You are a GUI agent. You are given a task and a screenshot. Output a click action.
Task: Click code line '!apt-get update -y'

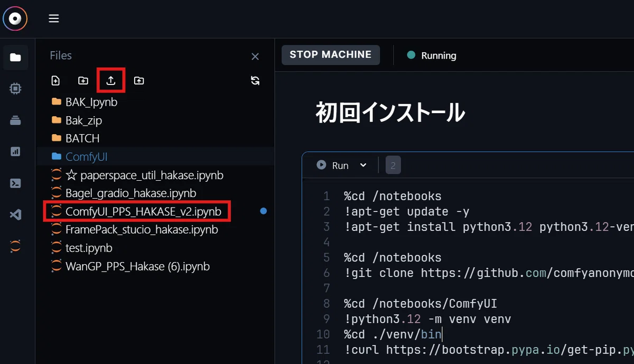click(406, 212)
